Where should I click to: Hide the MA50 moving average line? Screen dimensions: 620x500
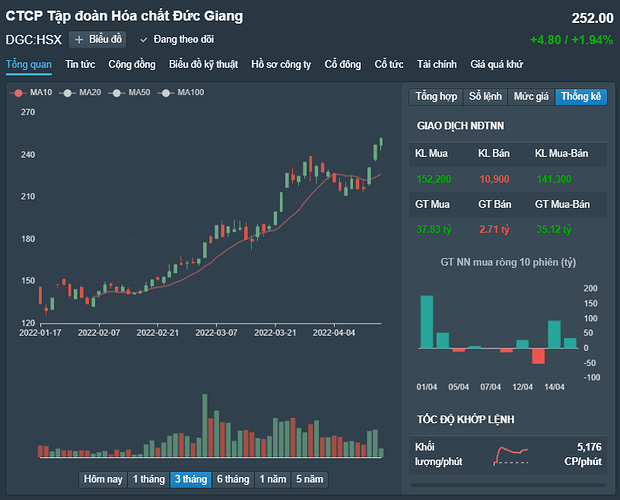pos(116,93)
